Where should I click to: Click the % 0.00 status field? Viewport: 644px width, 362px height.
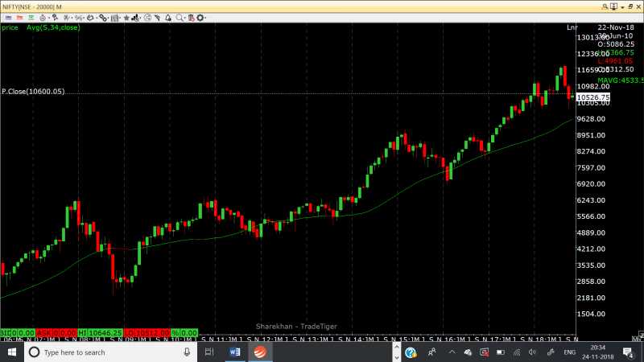pyautogui.click(x=184, y=333)
